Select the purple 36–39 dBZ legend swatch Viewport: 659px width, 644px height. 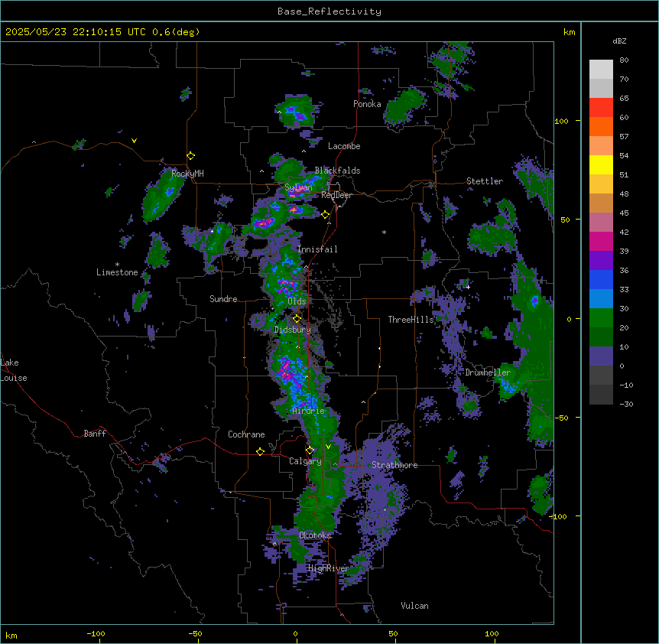(x=601, y=260)
